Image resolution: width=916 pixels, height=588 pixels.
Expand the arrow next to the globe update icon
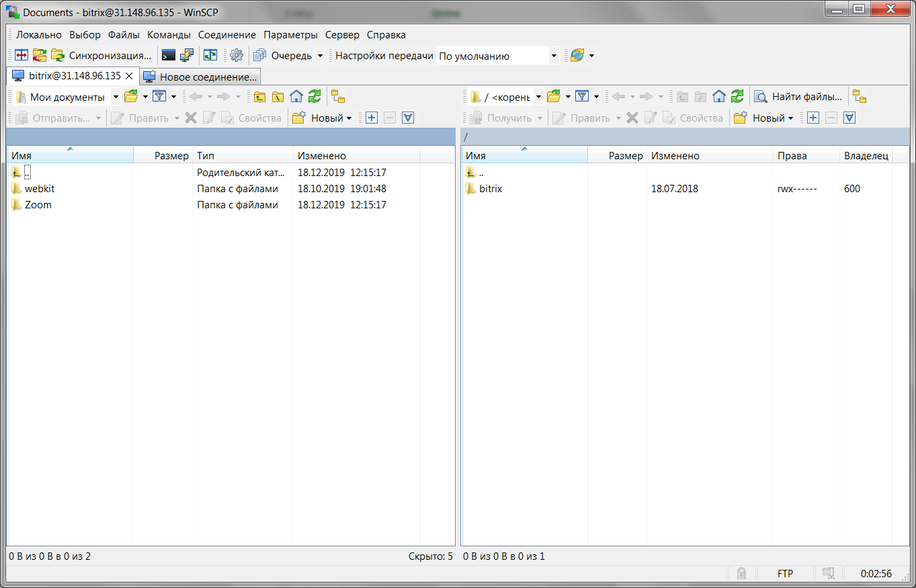(x=591, y=56)
